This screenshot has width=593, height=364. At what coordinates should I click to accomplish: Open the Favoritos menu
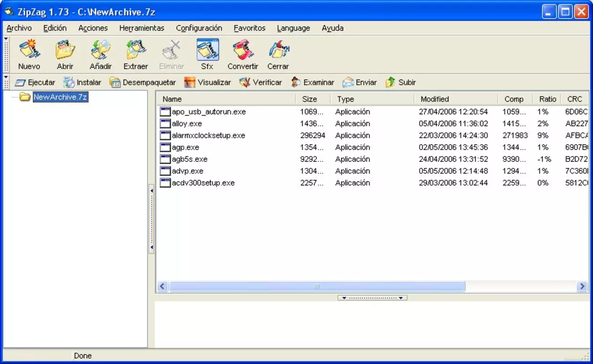coord(249,28)
